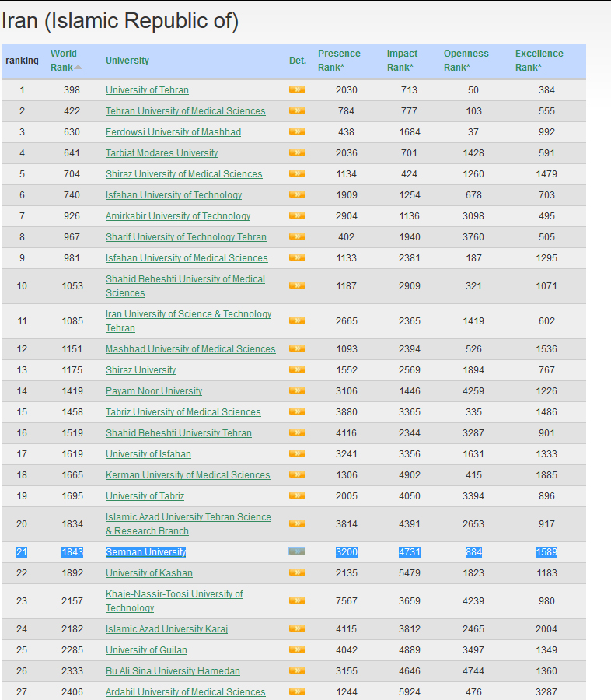Open Sharif University of Technology Tehran link
Viewport: 611px width, 700px height.
pyautogui.click(x=186, y=236)
